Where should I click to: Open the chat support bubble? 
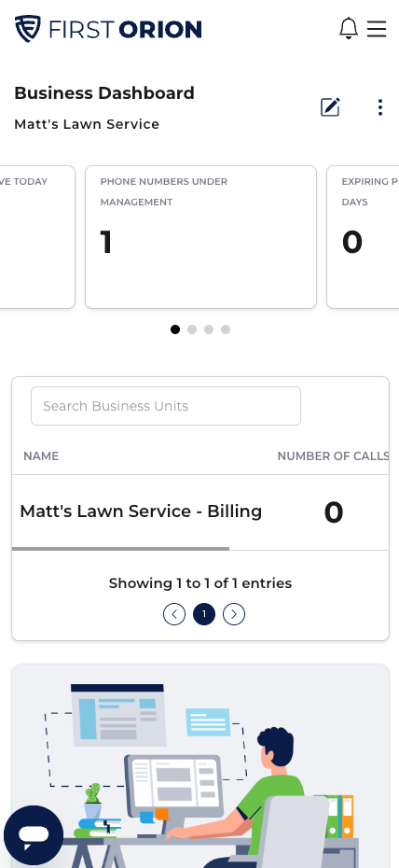tap(34, 834)
